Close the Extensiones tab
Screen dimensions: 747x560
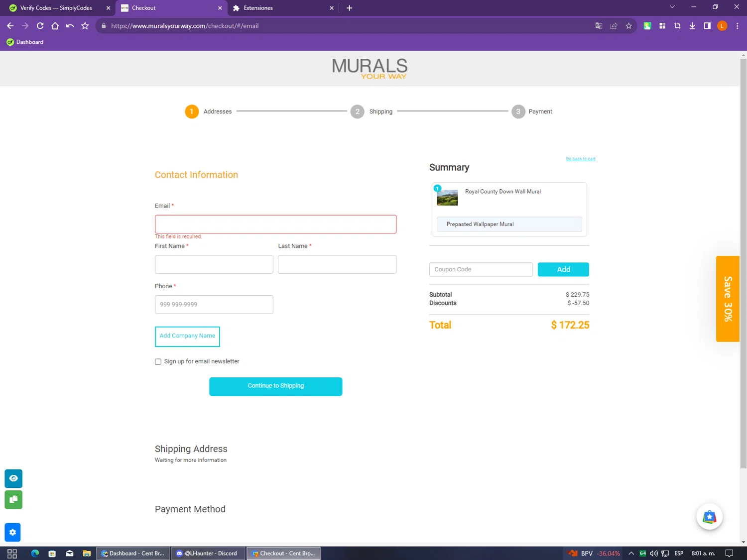(332, 8)
